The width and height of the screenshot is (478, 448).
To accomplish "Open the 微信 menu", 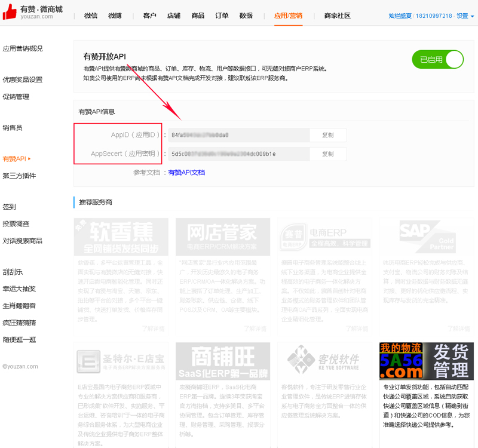I will coord(91,16).
